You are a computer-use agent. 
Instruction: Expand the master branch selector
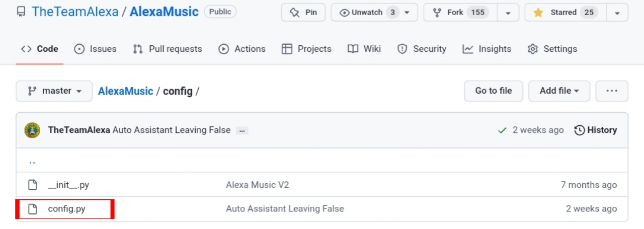coord(54,91)
